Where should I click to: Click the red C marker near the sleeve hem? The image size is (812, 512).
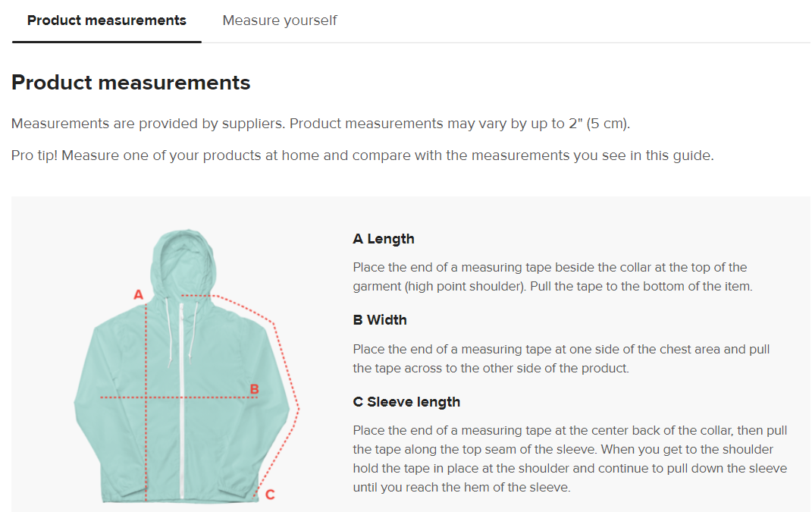point(269,495)
